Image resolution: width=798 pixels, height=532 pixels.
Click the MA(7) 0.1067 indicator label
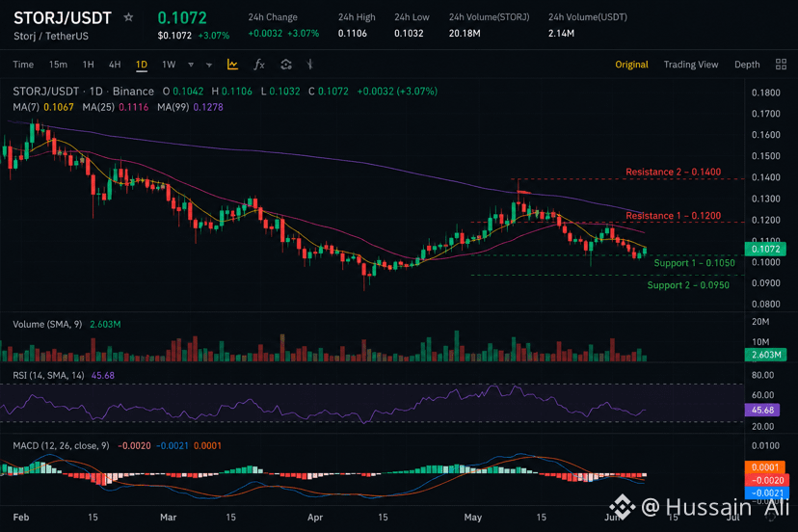(x=43, y=107)
